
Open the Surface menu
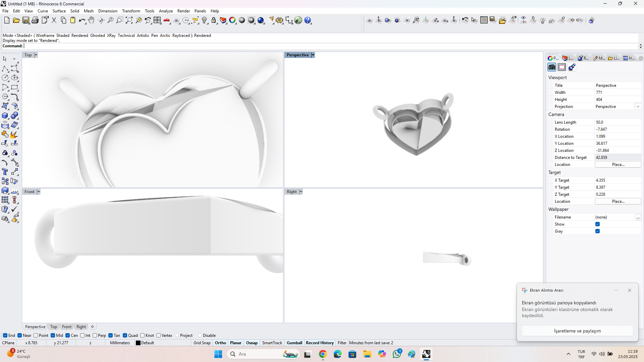click(x=59, y=11)
